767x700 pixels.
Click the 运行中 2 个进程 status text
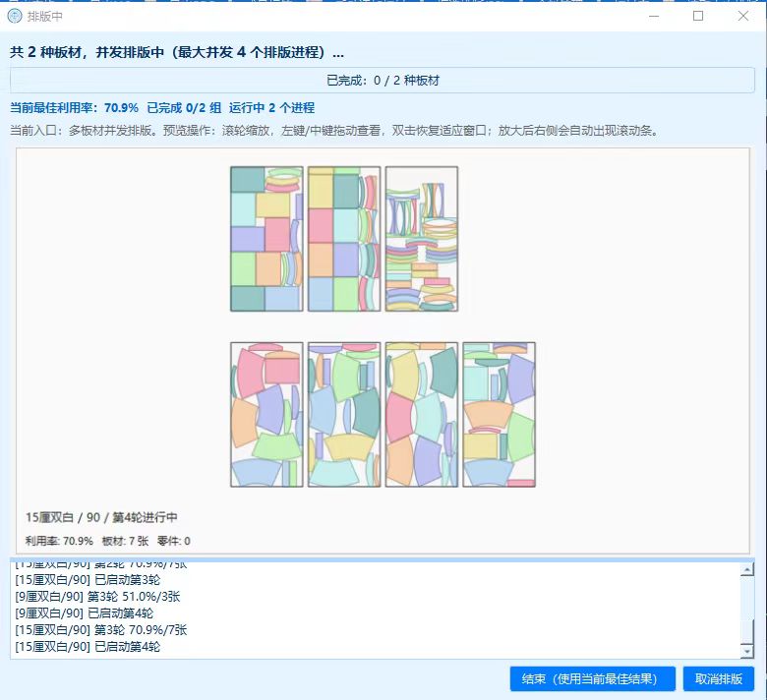click(272, 107)
